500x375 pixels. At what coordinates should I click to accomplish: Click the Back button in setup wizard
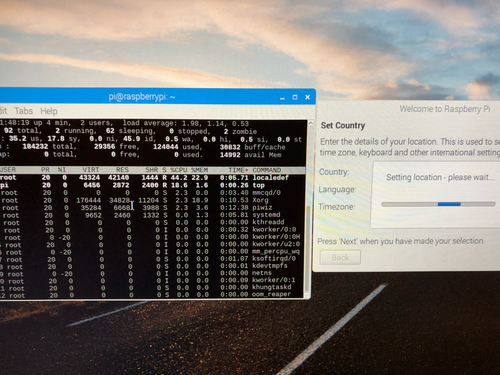pyautogui.click(x=340, y=257)
